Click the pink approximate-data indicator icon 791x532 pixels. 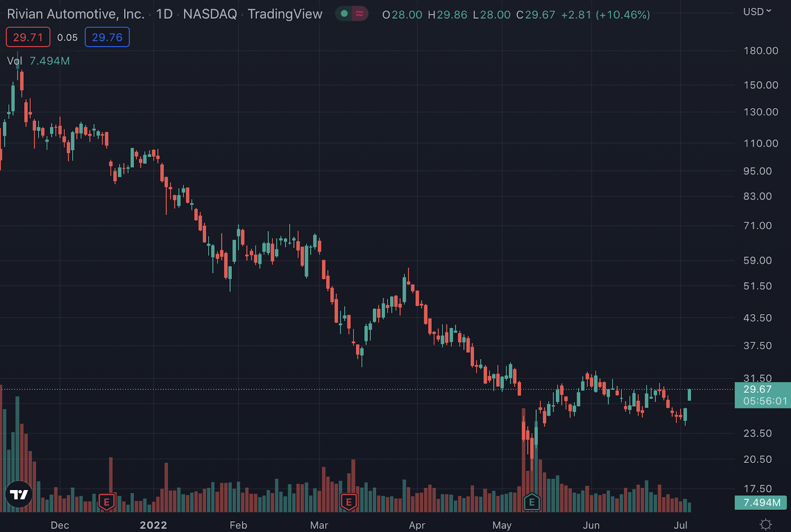click(x=360, y=14)
